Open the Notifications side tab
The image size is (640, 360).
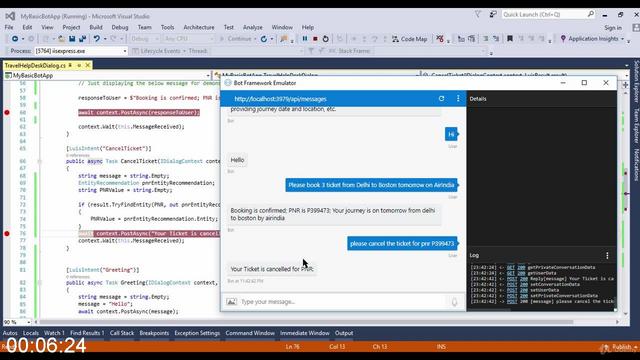[636, 164]
